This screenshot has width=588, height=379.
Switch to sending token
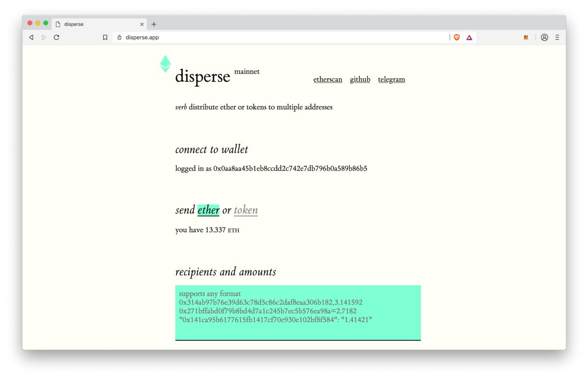pos(245,210)
